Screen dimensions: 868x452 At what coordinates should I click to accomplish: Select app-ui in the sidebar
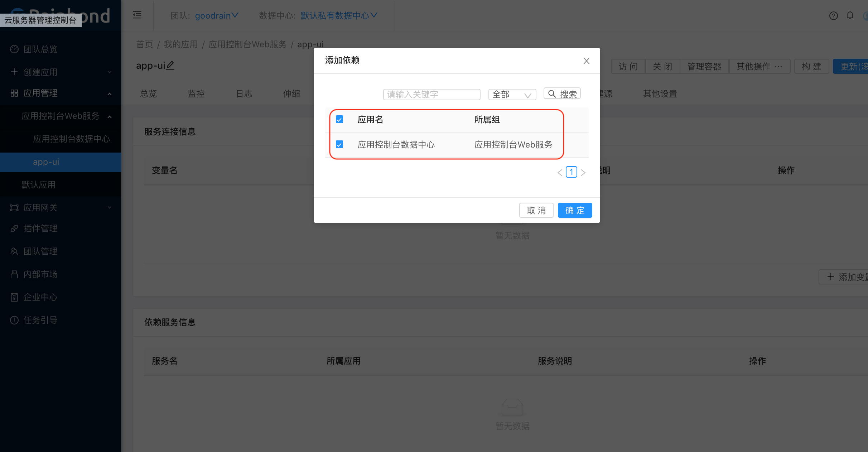(x=61, y=162)
